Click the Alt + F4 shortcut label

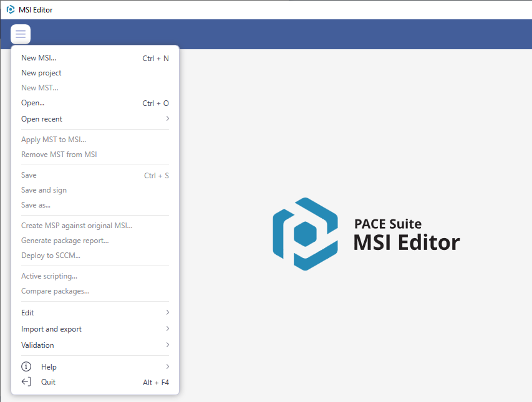[156, 382]
